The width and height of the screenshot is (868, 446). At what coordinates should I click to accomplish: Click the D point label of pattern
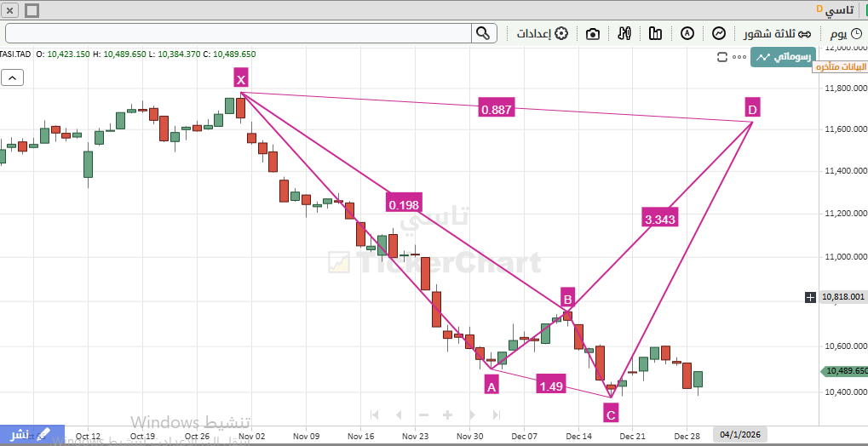click(x=752, y=108)
